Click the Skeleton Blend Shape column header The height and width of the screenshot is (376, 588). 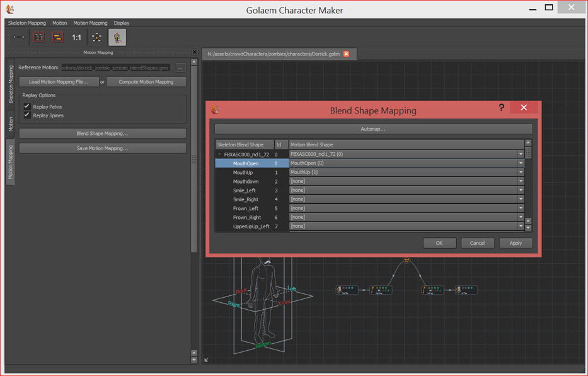point(245,144)
